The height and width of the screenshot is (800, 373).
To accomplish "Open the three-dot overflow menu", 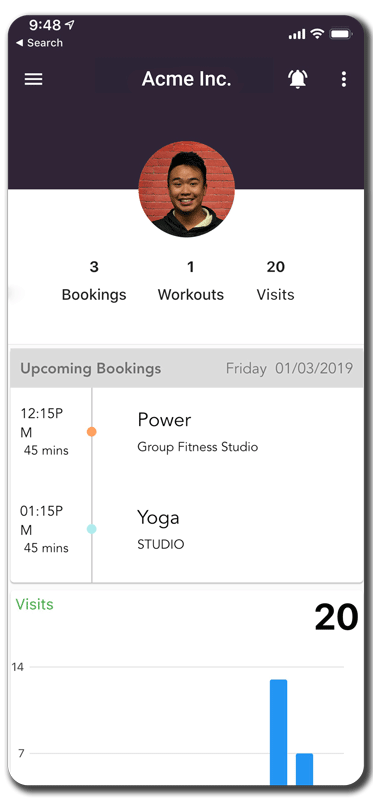I will (x=344, y=79).
